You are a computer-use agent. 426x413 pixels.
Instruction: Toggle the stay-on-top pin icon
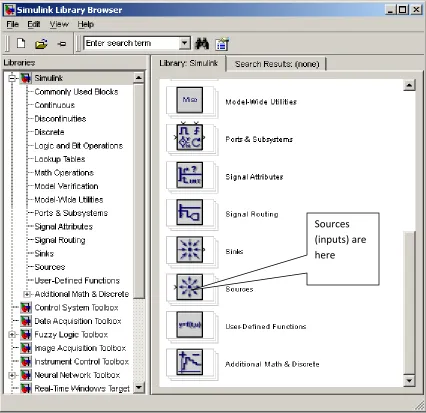(62, 44)
